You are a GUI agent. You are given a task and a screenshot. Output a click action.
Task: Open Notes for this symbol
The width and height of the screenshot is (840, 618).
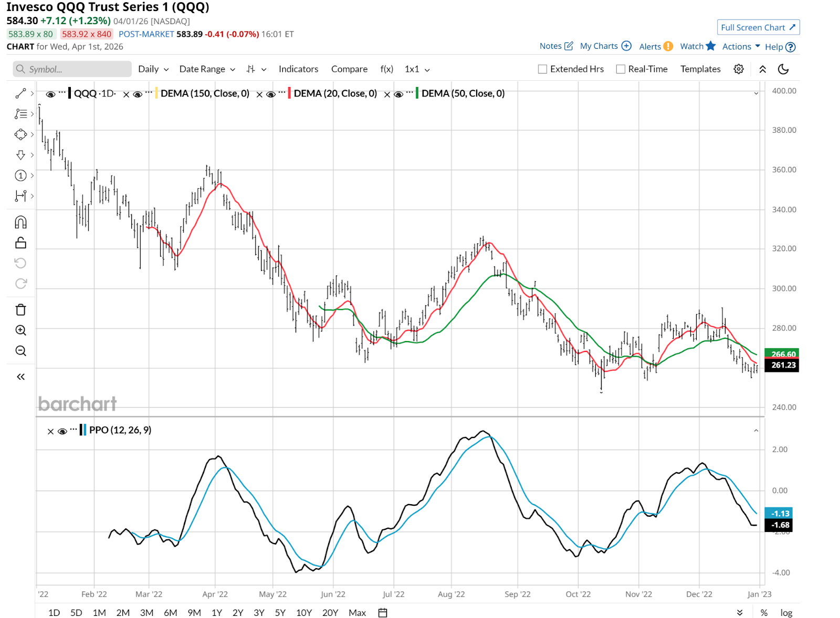tap(556, 46)
